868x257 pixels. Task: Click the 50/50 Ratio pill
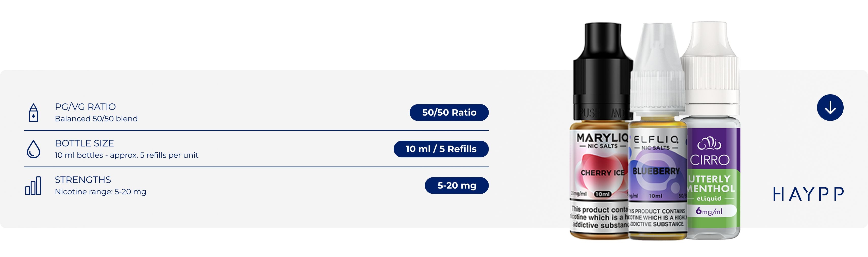(x=449, y=112)
